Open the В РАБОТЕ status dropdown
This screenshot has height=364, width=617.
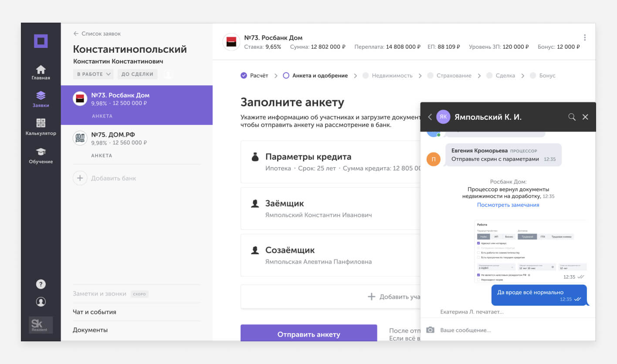point(93,74)
